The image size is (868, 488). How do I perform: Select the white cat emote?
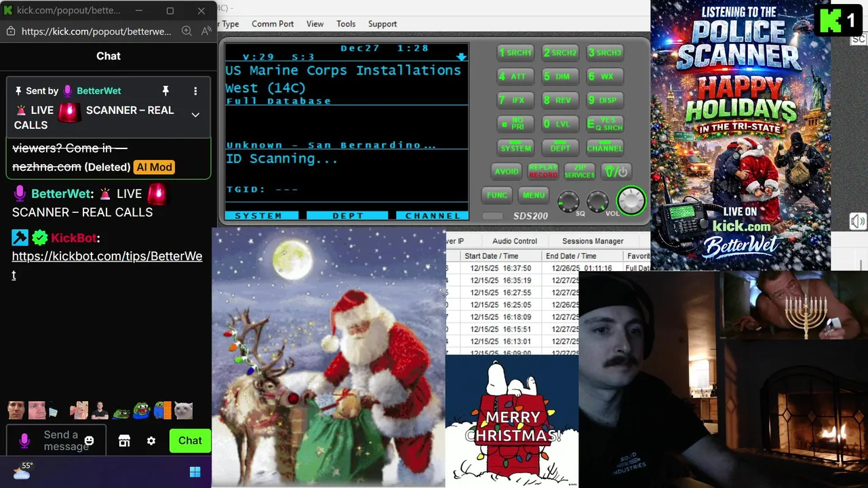pyautogui.click(x=183, y=410)
